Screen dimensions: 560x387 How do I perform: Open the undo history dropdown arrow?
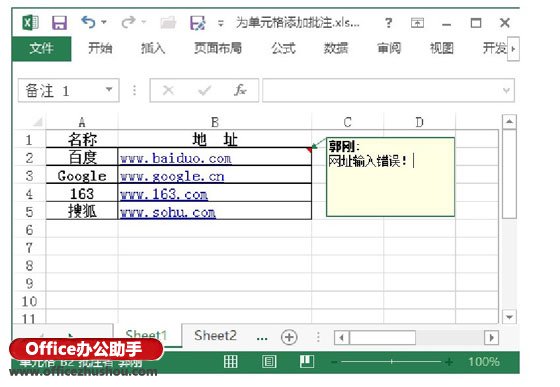[104, 22]
